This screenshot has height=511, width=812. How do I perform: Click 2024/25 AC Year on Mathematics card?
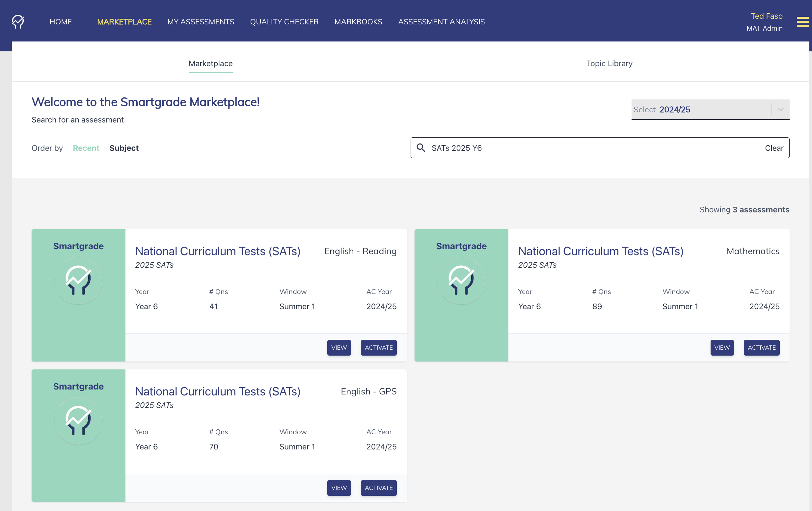point(764,306)
